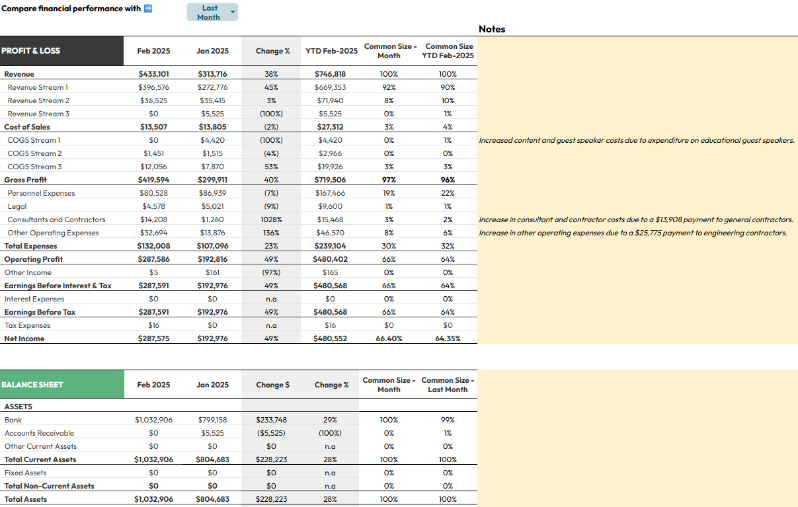This screenshot has width=798, height=507.
Task: Select the Total Non-Current Assets label
Action: [49, 486]
